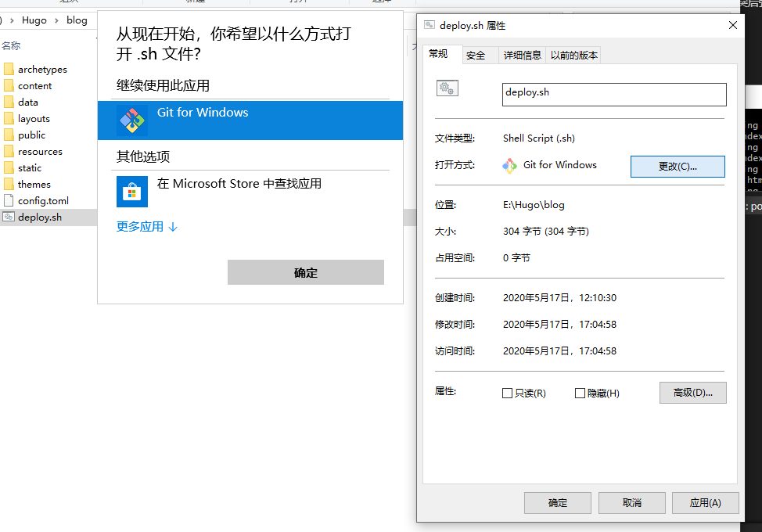This screenshot has height=532, width=762.
Task: Click the Git for Windows icon beside 打开方式
Action: pos(509,166)
